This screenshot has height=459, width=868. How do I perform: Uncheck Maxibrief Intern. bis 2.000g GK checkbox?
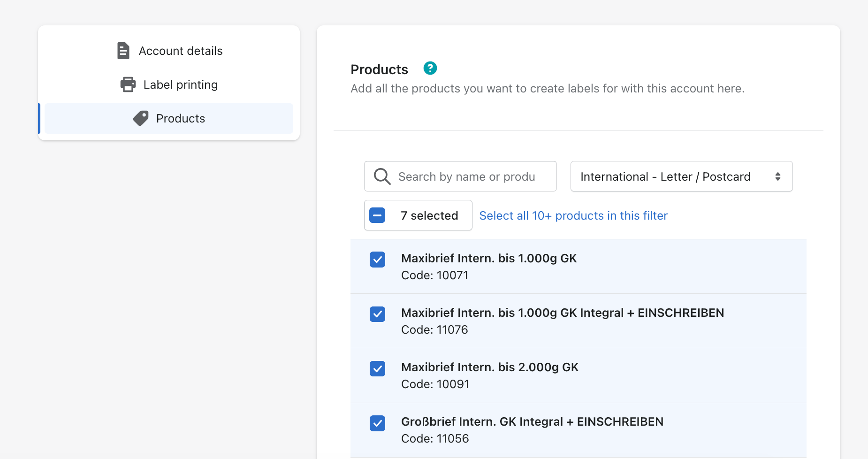377,368
